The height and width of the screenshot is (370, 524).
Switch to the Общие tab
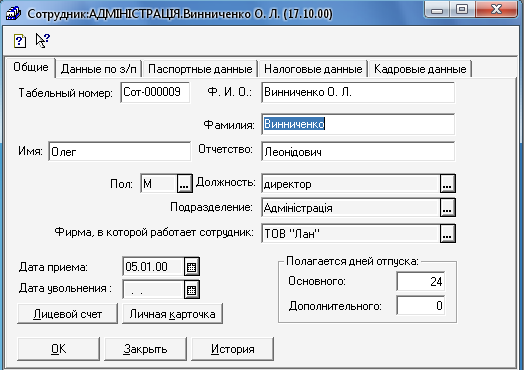(x=30, y=67)
